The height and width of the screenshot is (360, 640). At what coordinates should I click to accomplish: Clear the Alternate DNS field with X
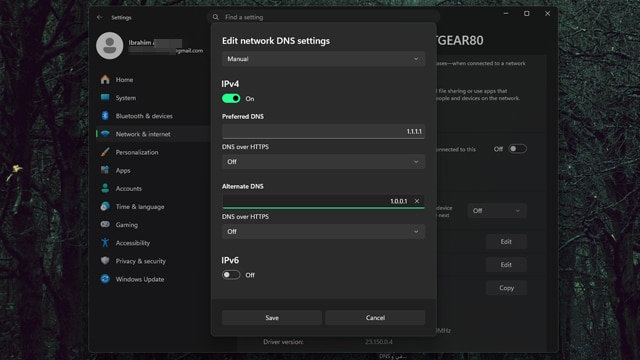coord(417,201)
